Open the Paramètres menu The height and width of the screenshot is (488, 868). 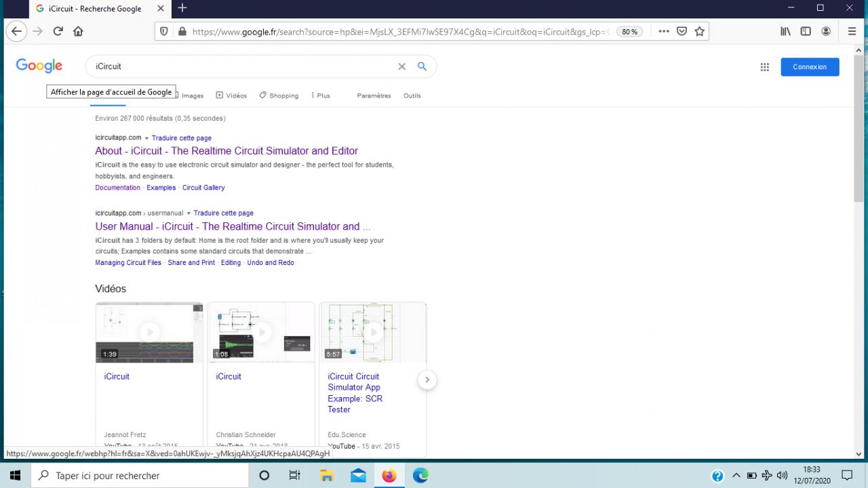[374, 96]
